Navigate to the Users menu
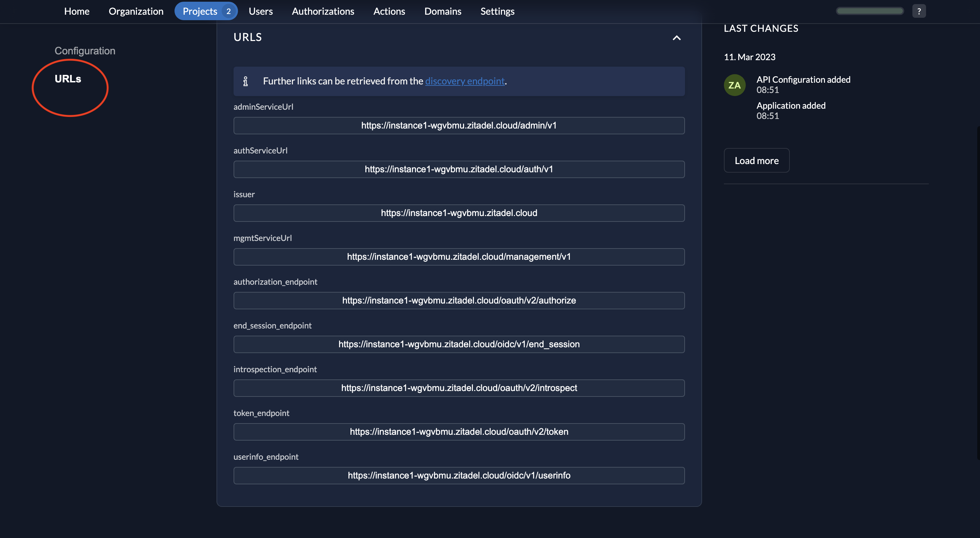Viewport: 980px width, 538px height. point(261,11)
